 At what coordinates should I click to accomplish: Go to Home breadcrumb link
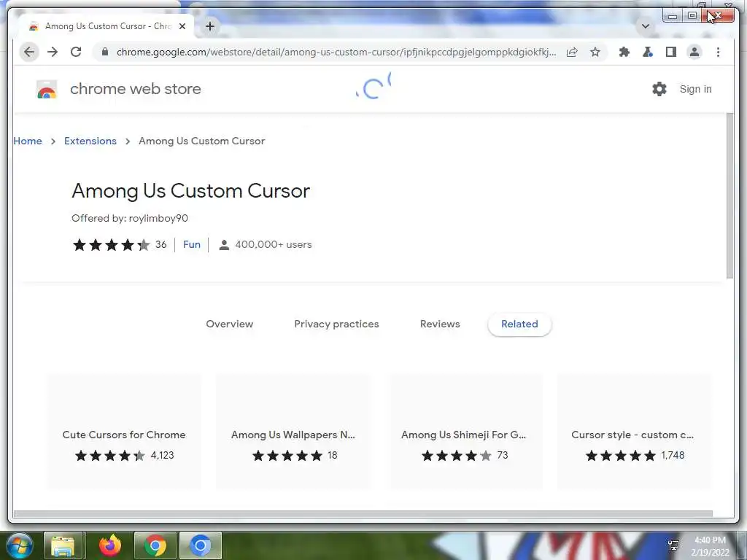[28, 141]
